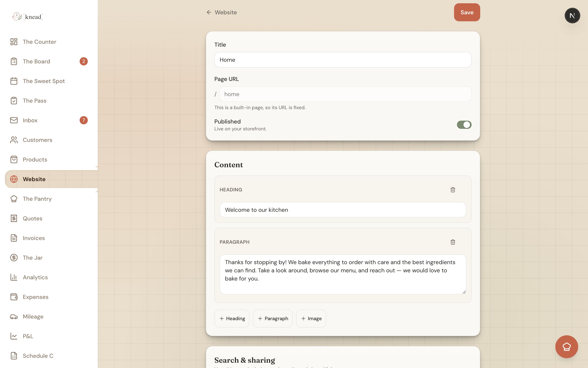Image resolution: width=588 pixels, height=368 pixels.
Task: Click The Pass checklist icon
Action: click(x=14, y=101)
